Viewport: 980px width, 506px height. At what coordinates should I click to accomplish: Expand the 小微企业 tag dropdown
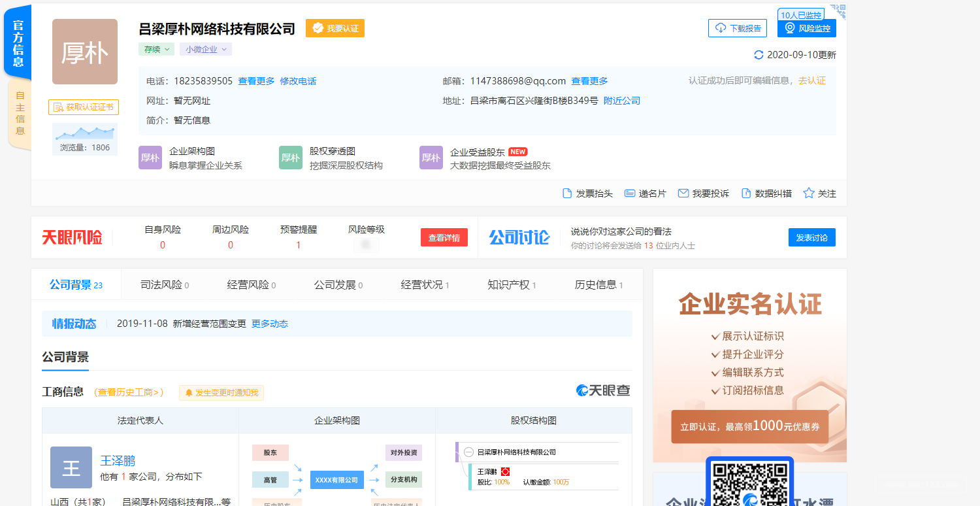(205, 49)
